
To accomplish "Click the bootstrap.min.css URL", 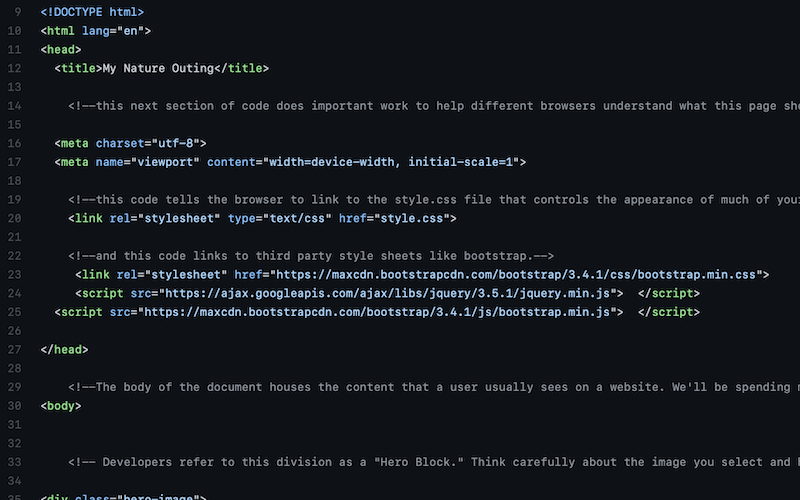I will pyautogui.click(x=516, y=274).
